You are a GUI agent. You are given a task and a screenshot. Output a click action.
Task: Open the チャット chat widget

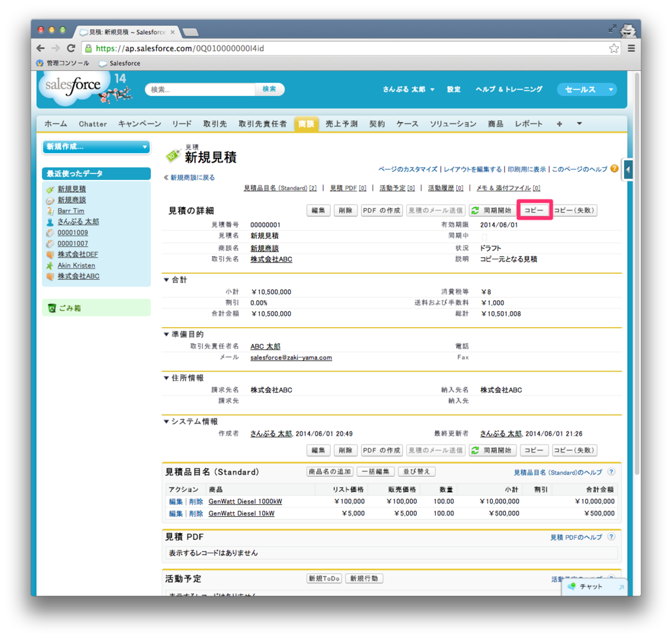click(x=593, y=586)
